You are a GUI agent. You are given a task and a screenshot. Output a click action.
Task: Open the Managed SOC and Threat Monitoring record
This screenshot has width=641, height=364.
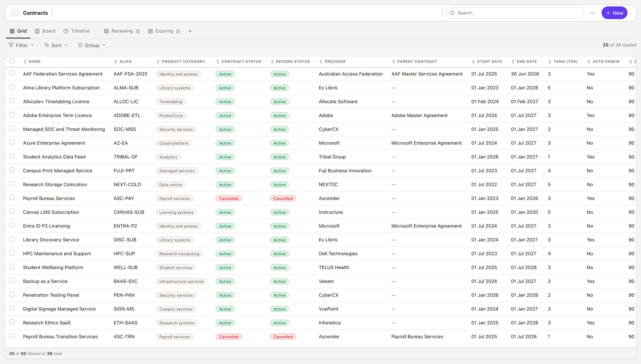[64, 129]
